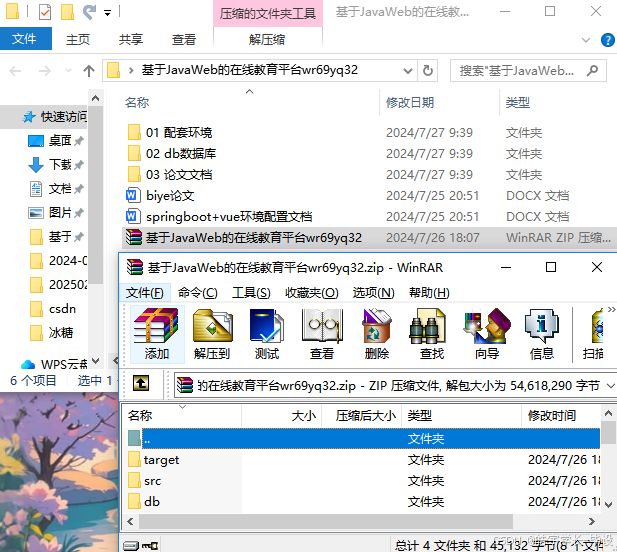Select the db folder in WinRAR

(151, 501)
